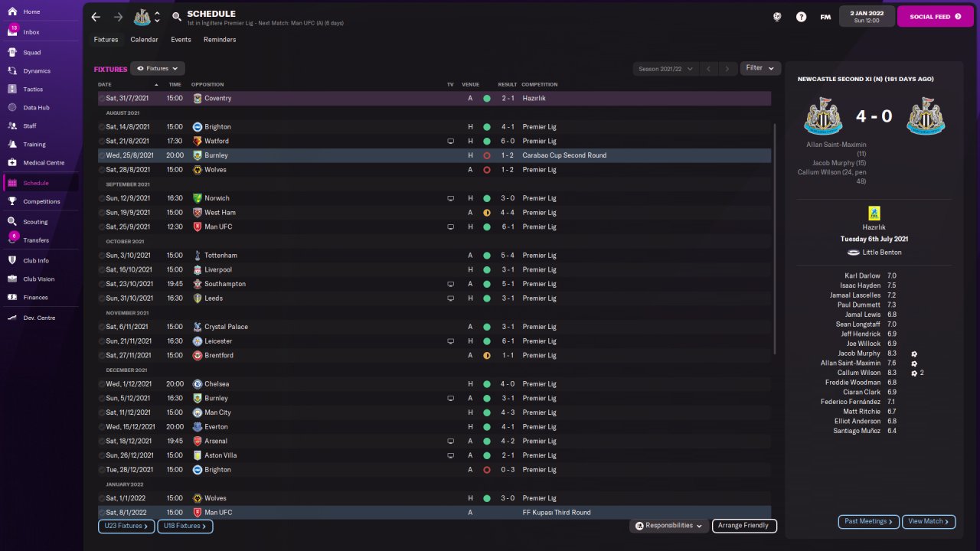Click the Tottenham badge in fixtures list
The image size is (980, 551).
(x=198, y=256)
